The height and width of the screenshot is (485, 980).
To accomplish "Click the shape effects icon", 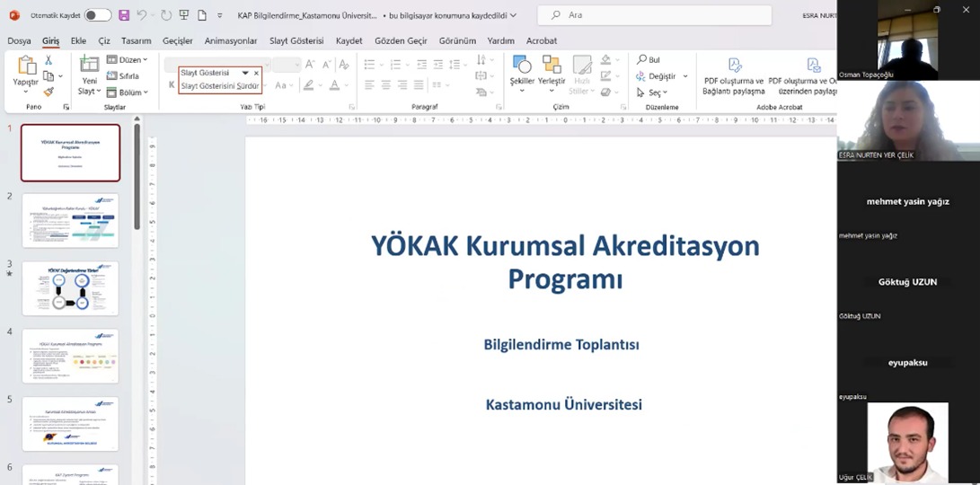I will coord(605,92).
